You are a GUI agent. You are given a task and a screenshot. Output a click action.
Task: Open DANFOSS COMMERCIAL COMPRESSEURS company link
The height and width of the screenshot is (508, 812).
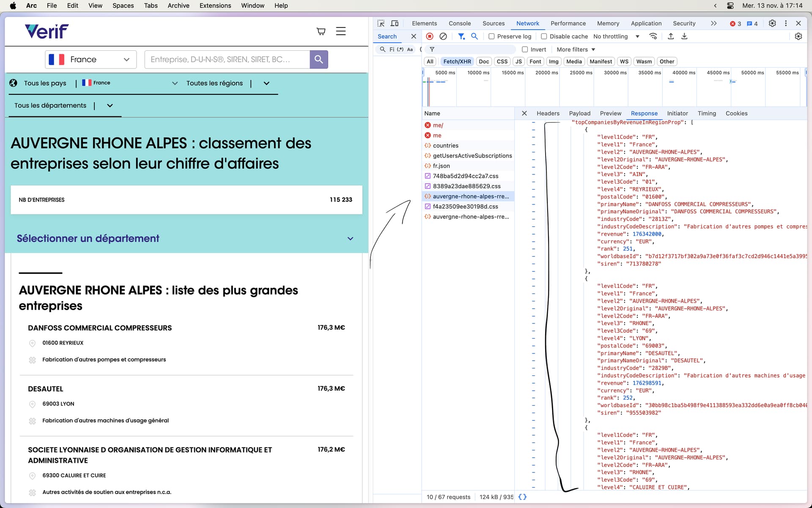tap(100, 328)
